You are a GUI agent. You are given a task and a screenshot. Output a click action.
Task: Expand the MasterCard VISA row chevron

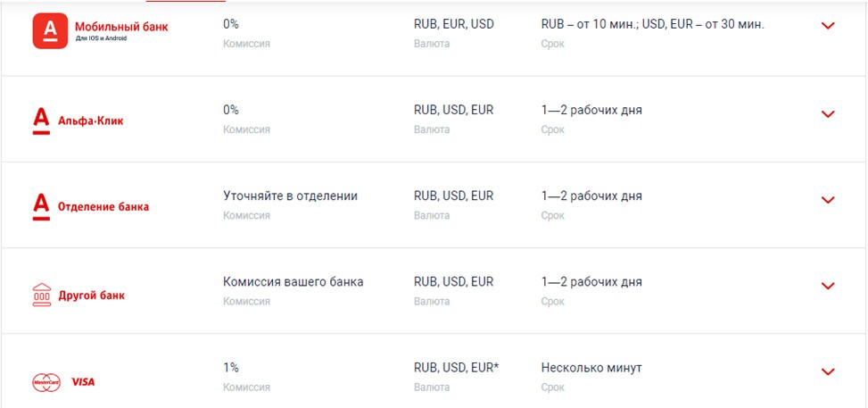pos(828,372)
